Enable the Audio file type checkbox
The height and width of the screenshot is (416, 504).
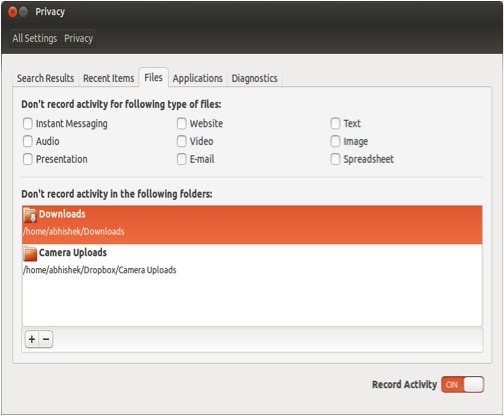coord(28,141)
